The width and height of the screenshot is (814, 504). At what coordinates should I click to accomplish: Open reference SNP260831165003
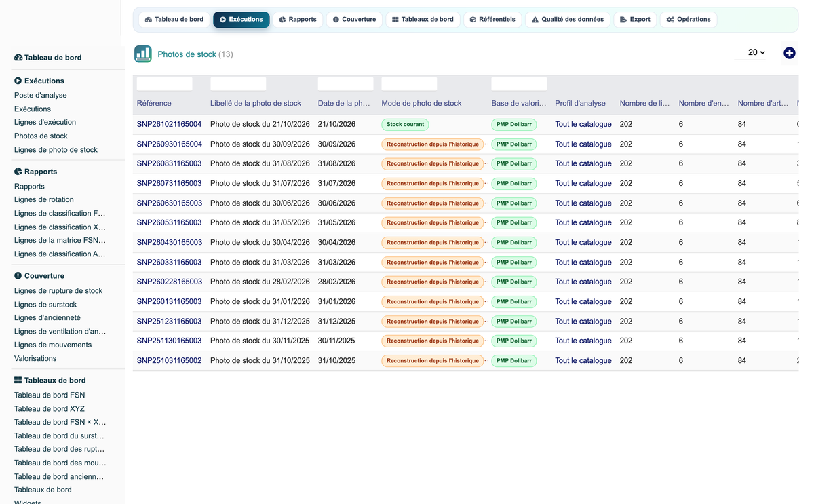169,163
